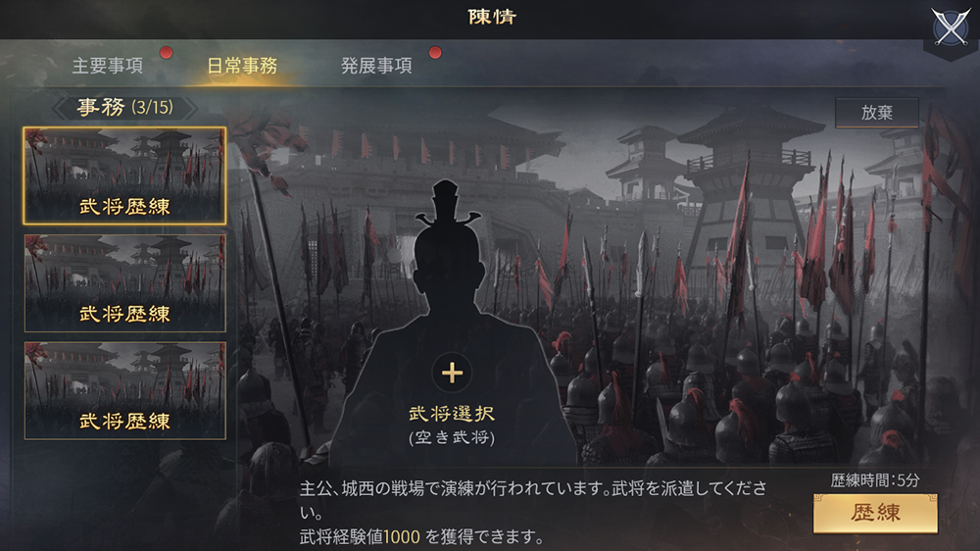Close the 陳情 screen with crossed-swords icon
Viewport: 980px width, 551px height.
point(950,26)
